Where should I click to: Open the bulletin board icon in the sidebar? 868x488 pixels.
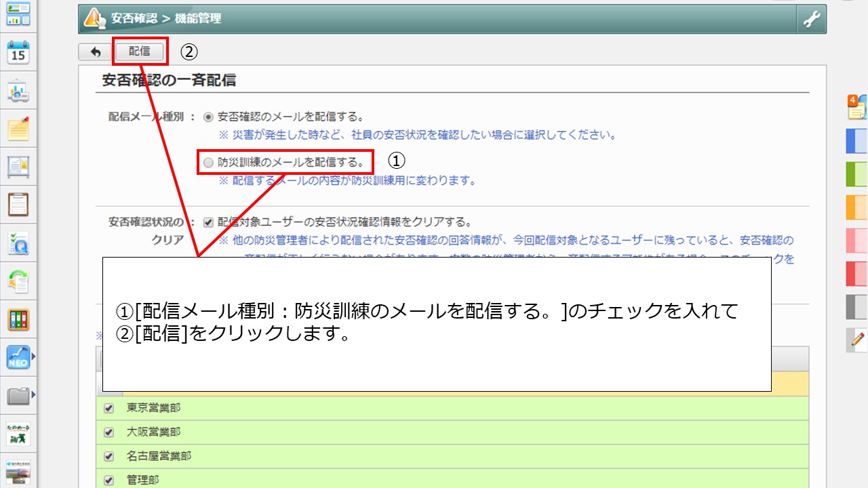click(x=18, y=167)
